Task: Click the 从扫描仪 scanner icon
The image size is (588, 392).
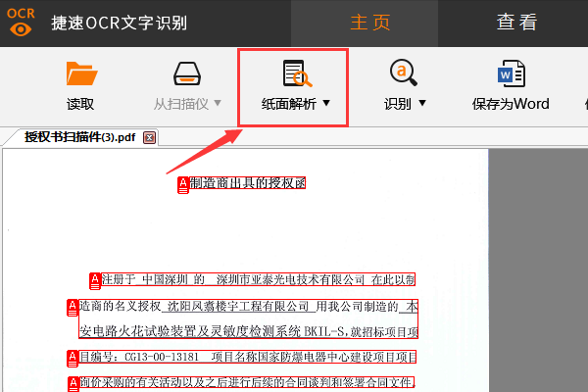Action: 187,73
